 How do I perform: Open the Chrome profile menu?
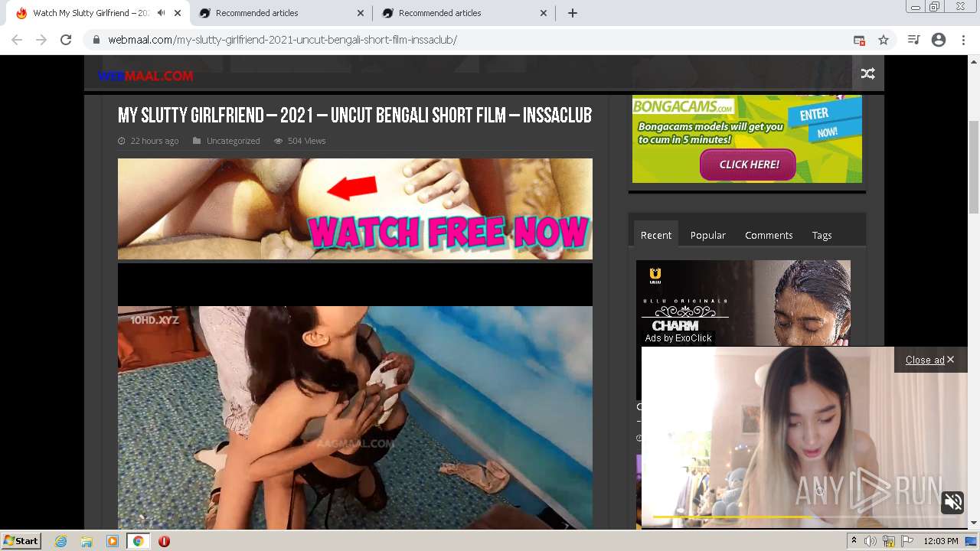coord(939,40)
